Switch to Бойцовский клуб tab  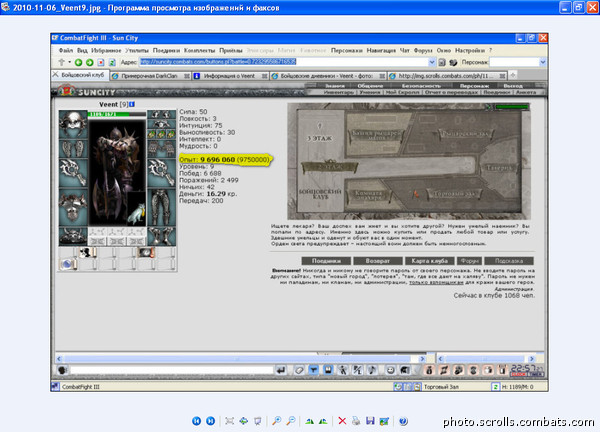[80, 75]
